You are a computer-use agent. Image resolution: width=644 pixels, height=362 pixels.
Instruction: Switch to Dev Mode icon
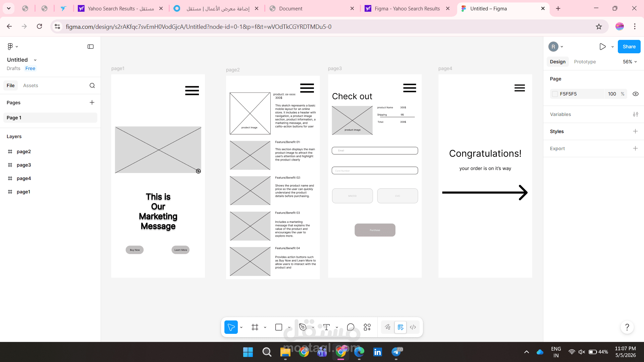[x=413, y=327]
